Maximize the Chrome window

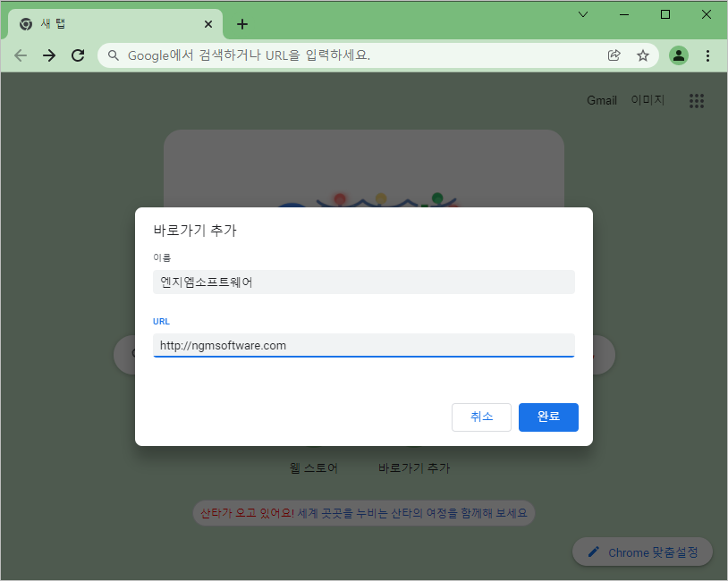click(x=665, y=14)
